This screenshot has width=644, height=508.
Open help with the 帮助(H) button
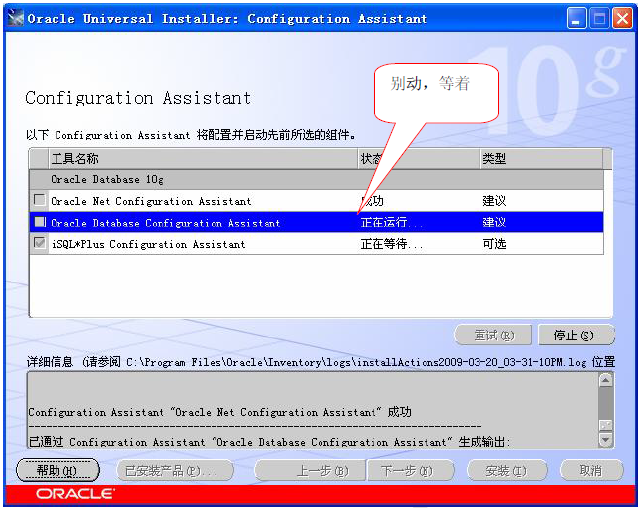58,470
